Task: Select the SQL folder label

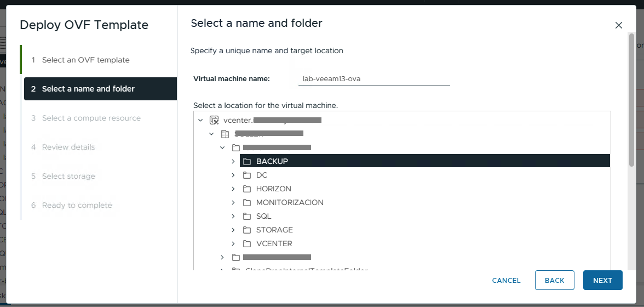Action: pos(264,216)
